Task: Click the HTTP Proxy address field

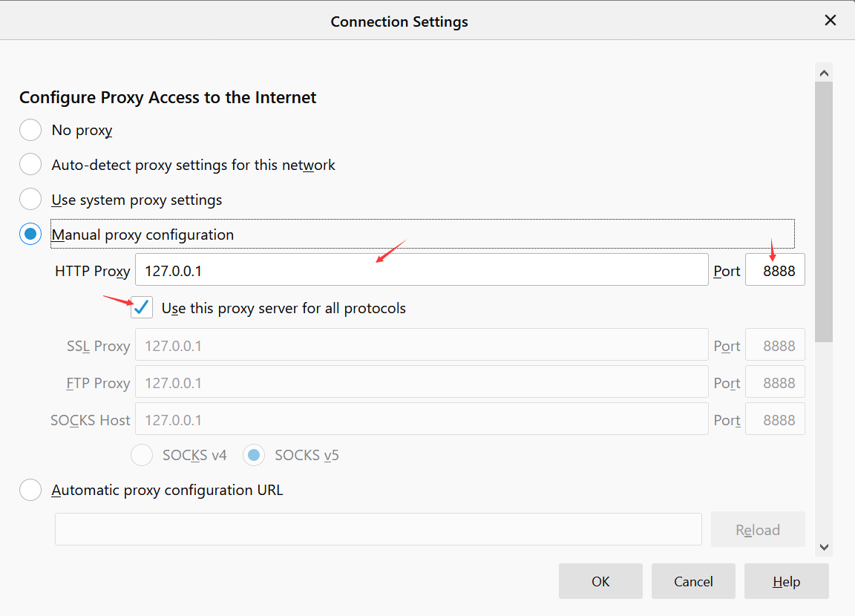Action: 421,271
